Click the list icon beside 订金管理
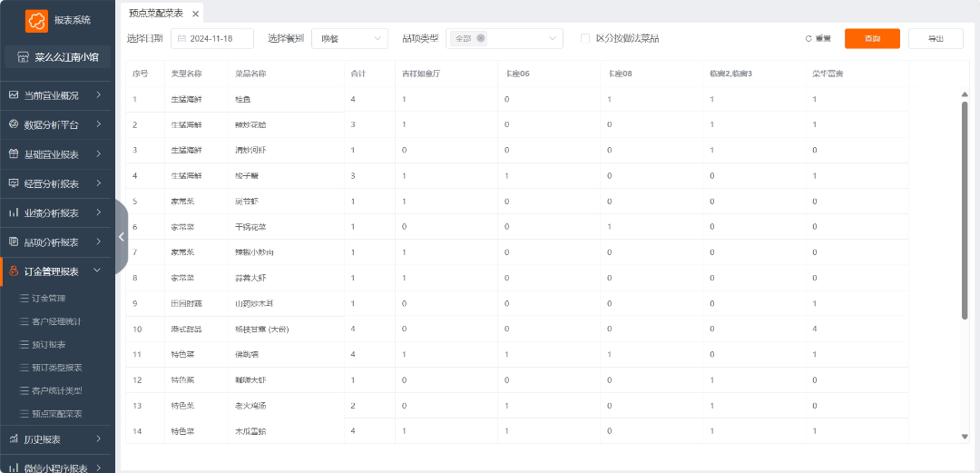The height and width of the screenshot is (473, 980). coord(24,299)
